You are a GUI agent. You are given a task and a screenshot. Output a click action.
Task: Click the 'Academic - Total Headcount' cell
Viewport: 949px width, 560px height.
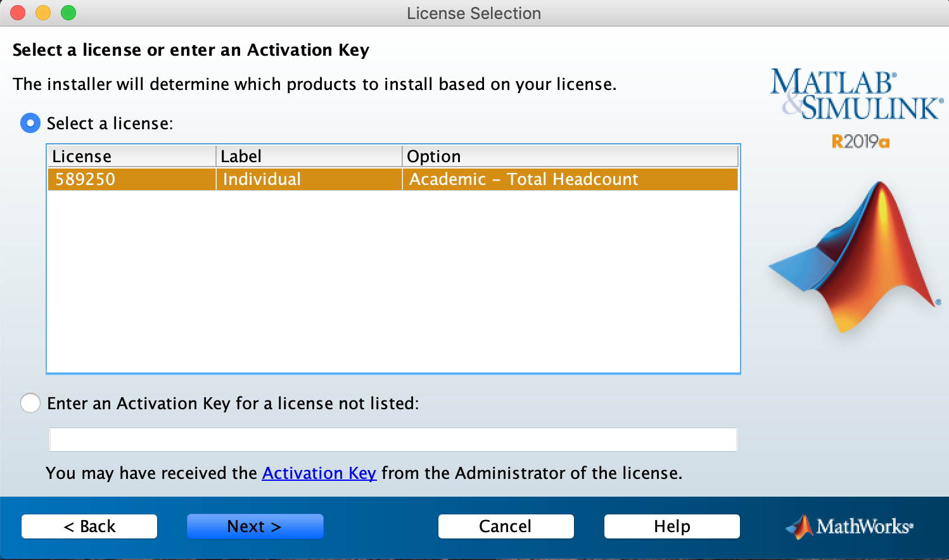click(x=522, y=179)
